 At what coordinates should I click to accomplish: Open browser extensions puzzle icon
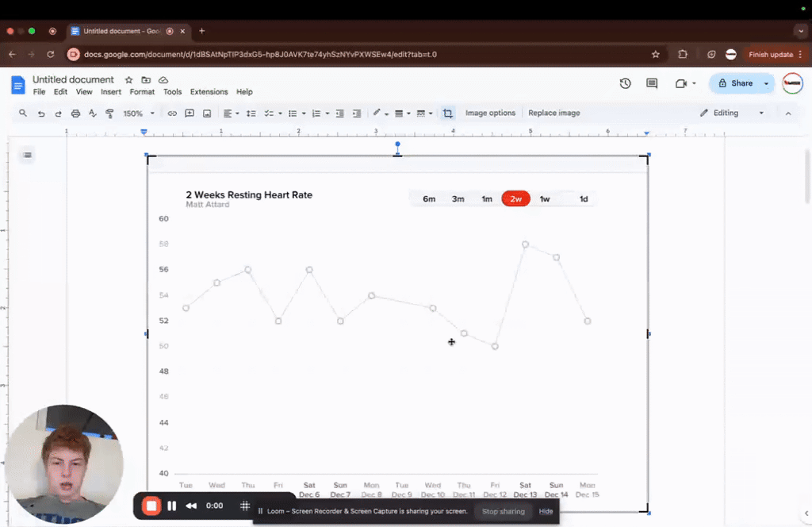point(683,55)
